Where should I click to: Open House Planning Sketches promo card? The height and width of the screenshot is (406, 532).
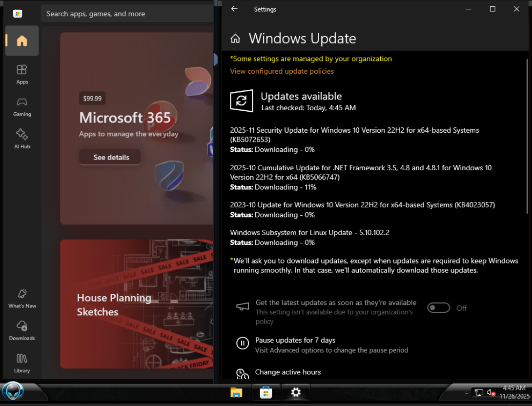(137, 304)
